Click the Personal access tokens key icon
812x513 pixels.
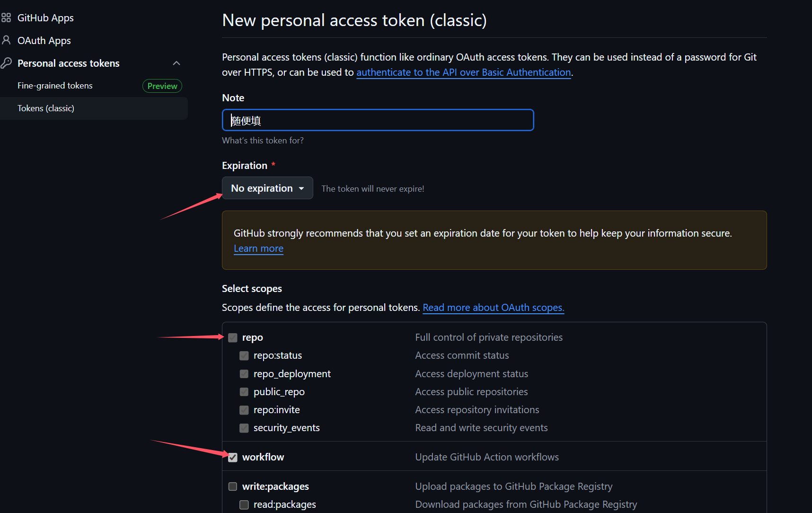pyautogui.click(x=6, y=63)
